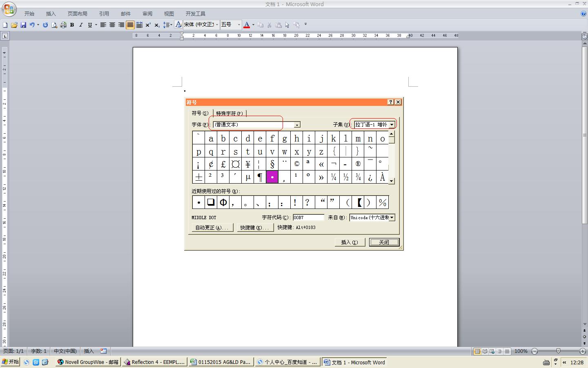Click the clear formatting icon
This screenshot has width=588, height=368.
(x=178, y=25)
